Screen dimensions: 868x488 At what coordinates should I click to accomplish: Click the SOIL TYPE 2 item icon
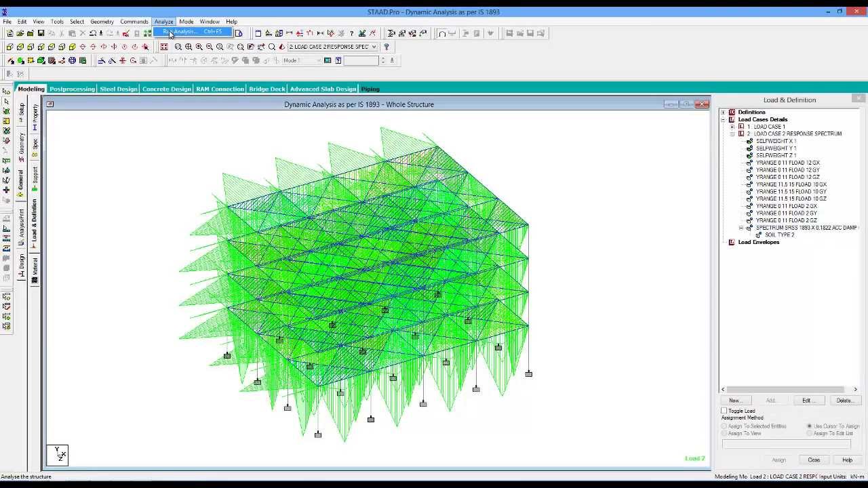[759, 235]
